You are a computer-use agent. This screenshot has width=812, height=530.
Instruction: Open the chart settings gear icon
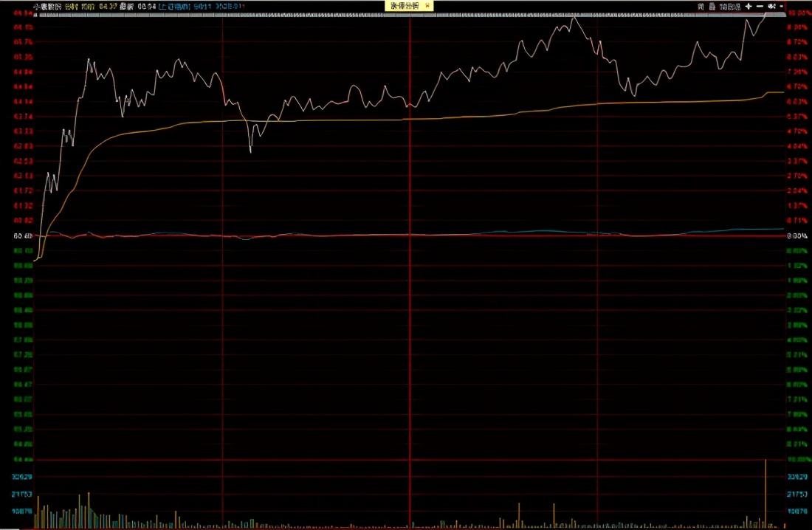tap(771, 6)
